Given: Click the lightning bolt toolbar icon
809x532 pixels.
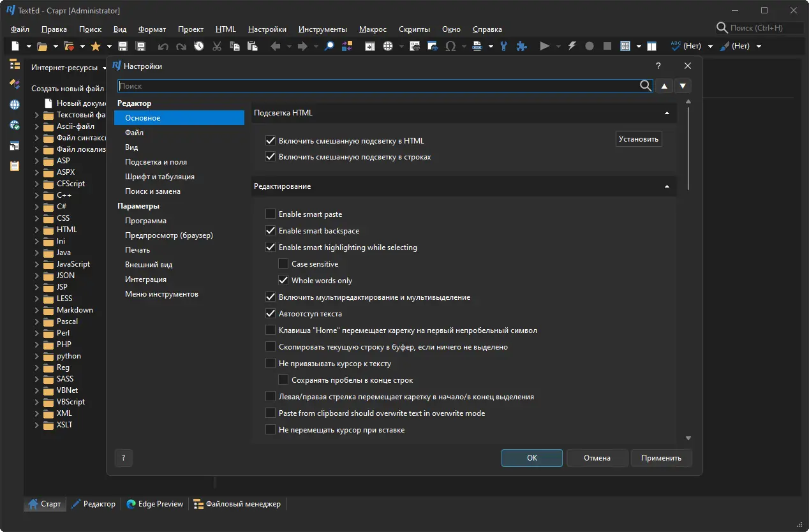Looking at the screenshot, I should tap(572, 46).
